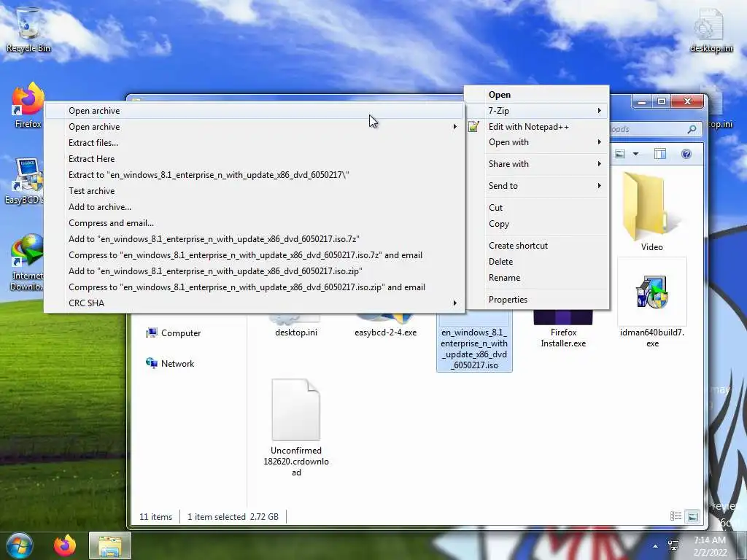Choose Cut in the context menu
The height and width of the screenshot is (560, 747).
tap(537, 208)
